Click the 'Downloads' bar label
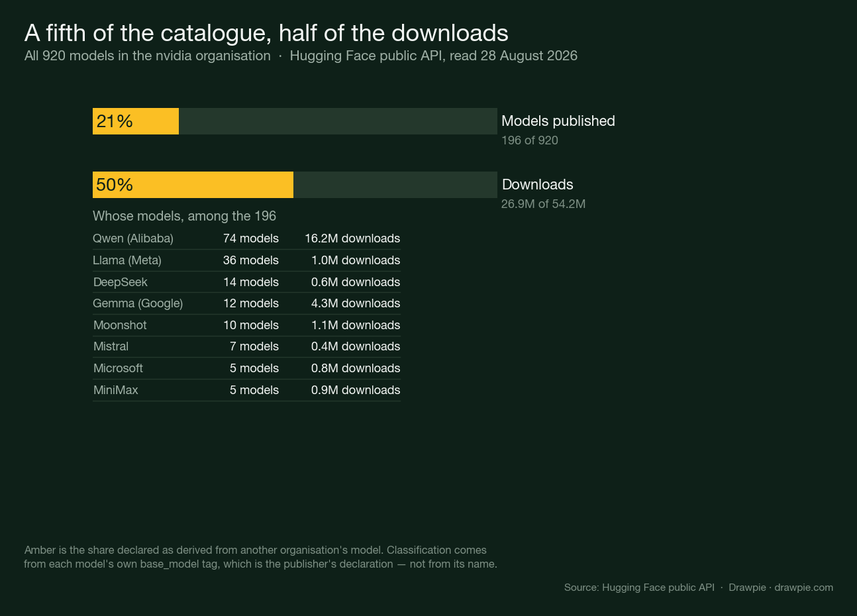Viewport: 857px width, 616px height. (x=538, y=185)
